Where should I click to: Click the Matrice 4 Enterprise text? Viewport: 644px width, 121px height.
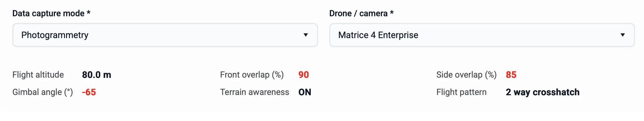(x=378, y=35)
